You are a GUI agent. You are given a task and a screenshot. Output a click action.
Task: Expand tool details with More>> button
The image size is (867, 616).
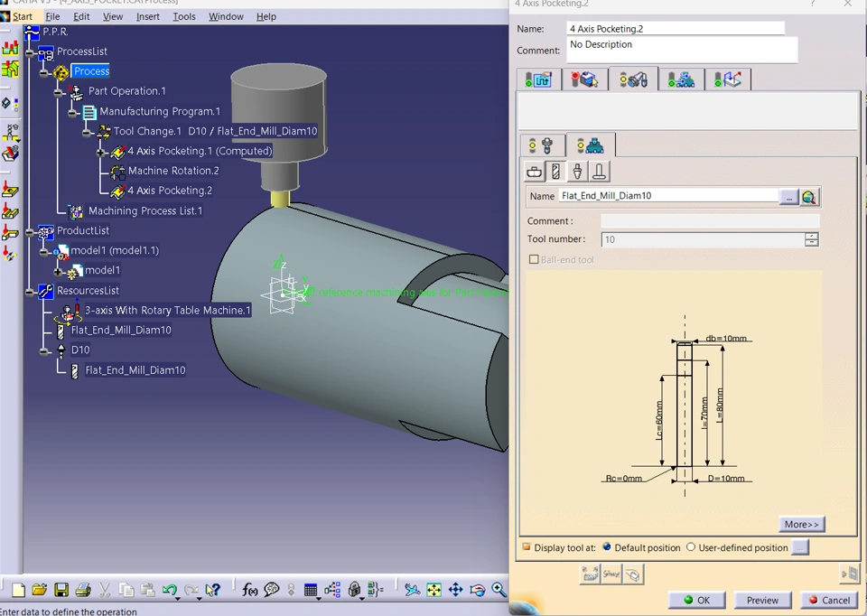(x=801, y=524)
